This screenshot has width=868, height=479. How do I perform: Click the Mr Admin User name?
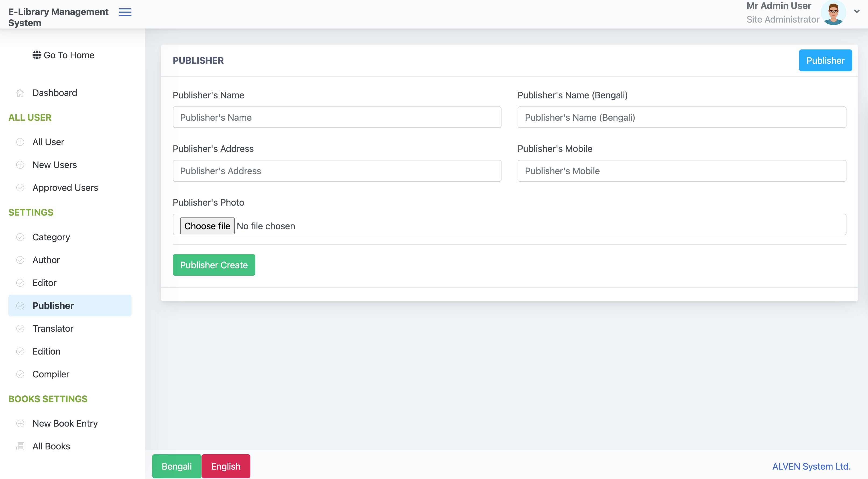[x=779, y=6]
